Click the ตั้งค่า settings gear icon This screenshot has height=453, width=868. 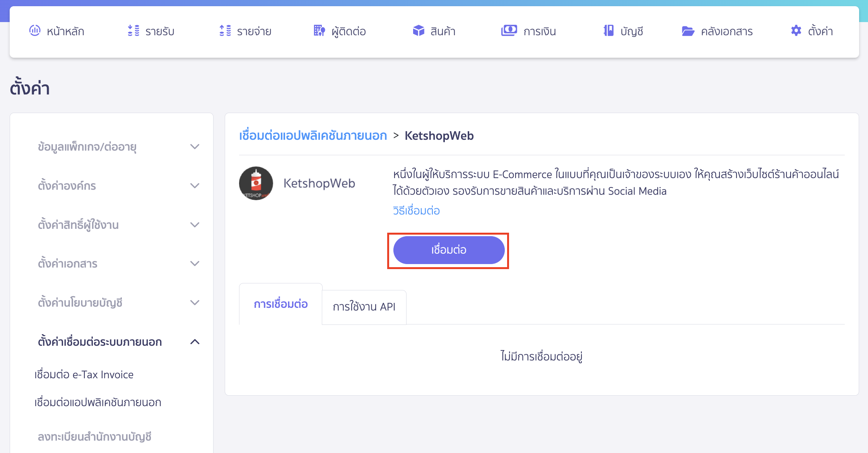point(796,31)
